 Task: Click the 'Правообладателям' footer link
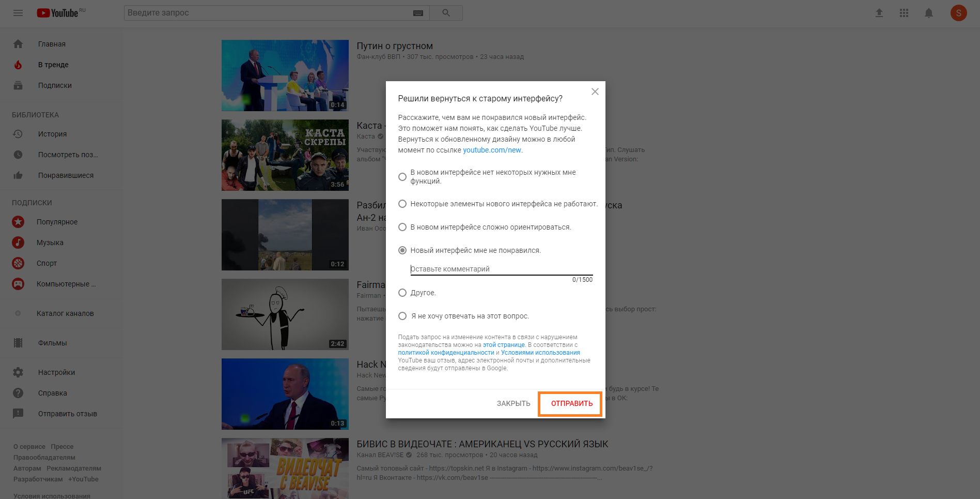(44, 458)
